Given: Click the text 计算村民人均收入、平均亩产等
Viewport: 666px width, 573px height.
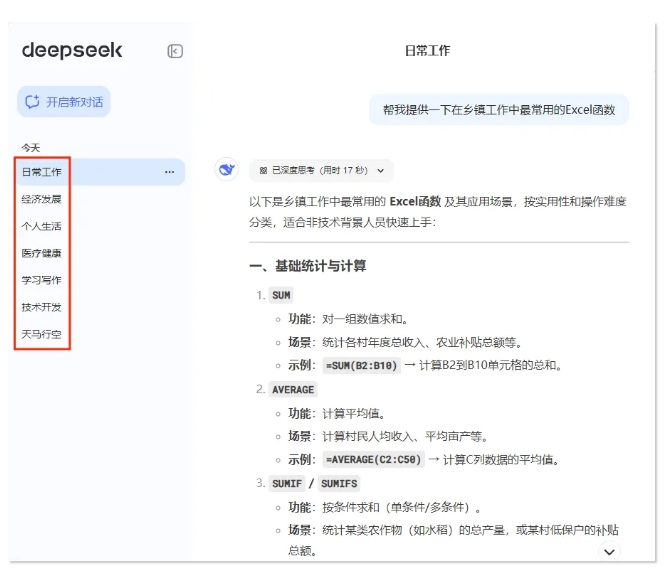Looking at the screenshot, I should click(406, 436).
